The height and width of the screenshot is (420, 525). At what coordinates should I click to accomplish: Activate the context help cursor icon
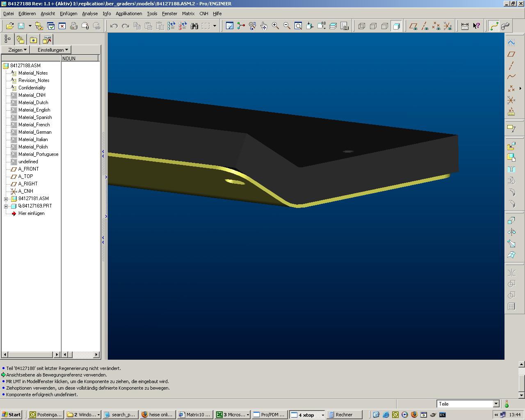coord(476,26)
